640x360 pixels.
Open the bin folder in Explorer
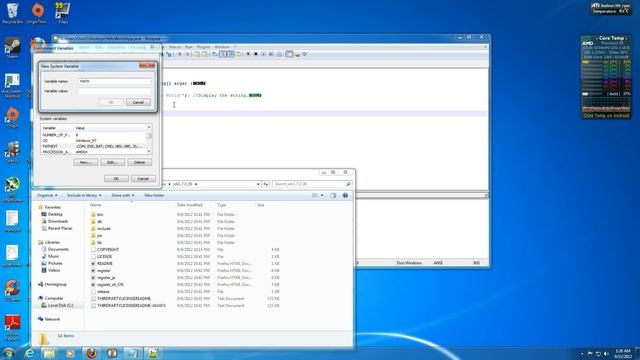tap(100, 215)
